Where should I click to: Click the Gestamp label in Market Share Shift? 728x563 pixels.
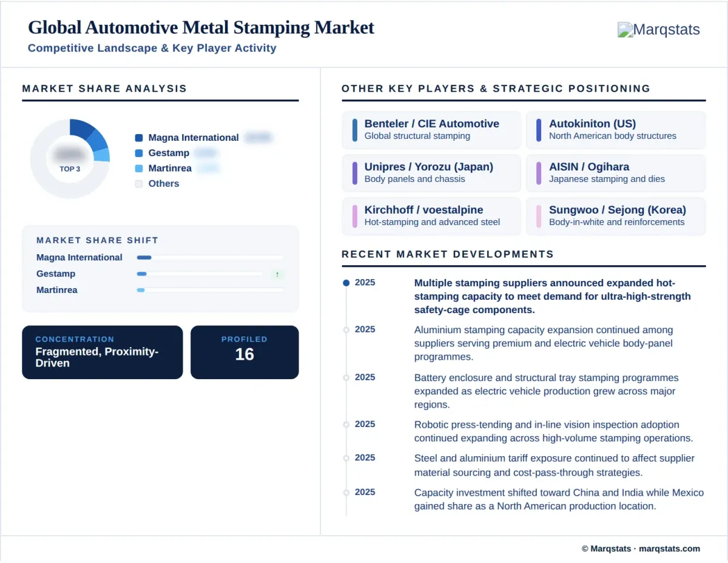coord(56,274)
